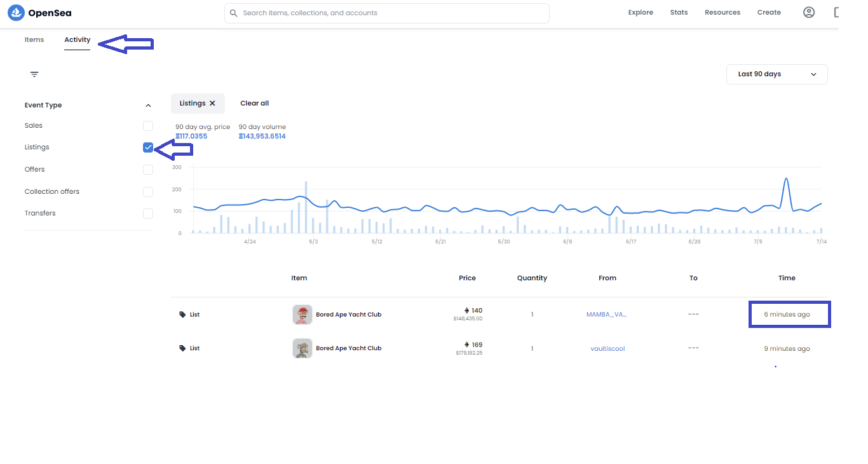Click the Event Type heading
Image resolution: width=868 pixels, height=464 pixels.
43,106
